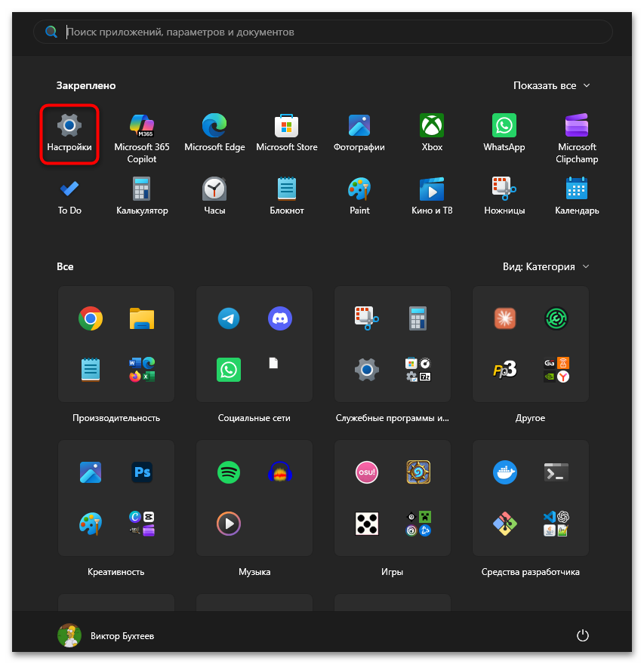This screenshot has height=664, width=644.
Task: Click the user avatar picture
Action: tap(69, 635)
